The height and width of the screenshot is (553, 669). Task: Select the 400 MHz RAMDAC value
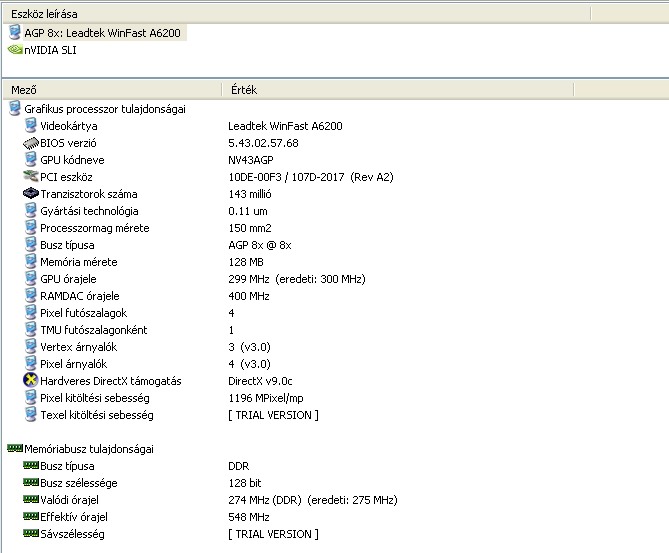click(249, 296)
